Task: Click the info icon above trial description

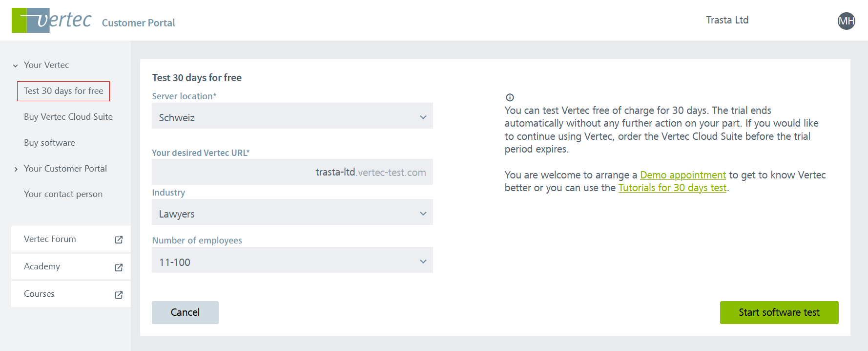Action: click(x=510, y=97)
